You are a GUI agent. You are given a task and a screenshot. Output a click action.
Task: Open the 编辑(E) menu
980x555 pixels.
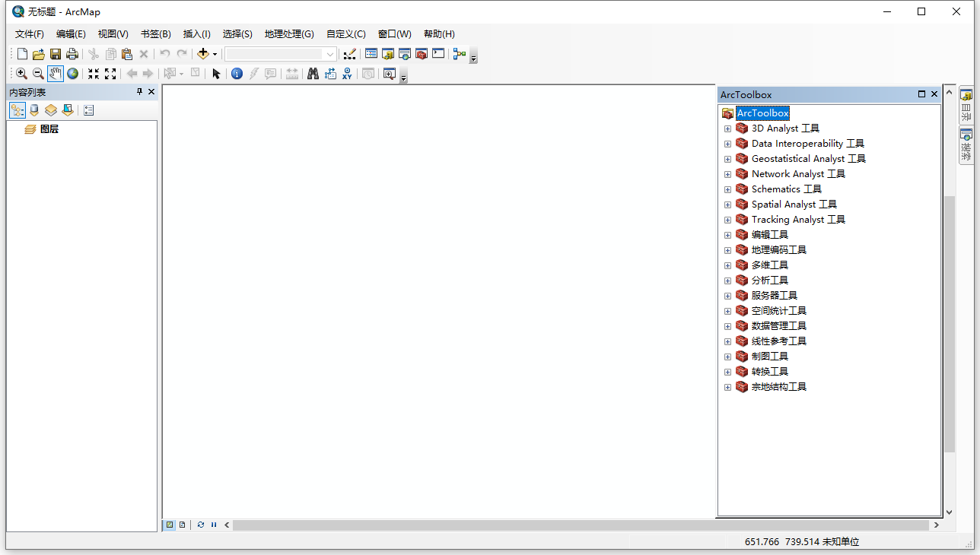[x=71, y=34]
